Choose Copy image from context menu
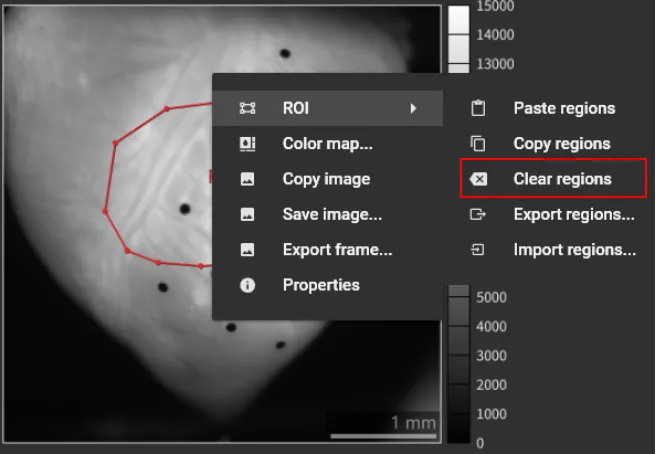 coord(328,179)
